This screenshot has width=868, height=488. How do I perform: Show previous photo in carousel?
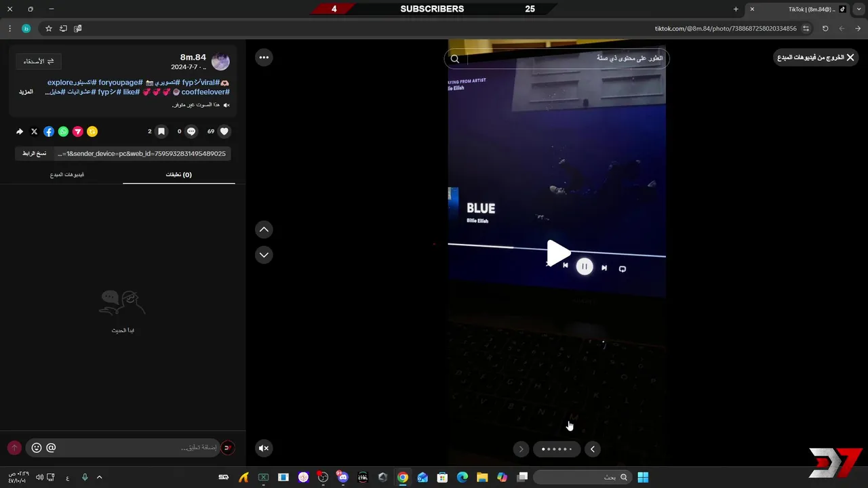click(521, 449)
